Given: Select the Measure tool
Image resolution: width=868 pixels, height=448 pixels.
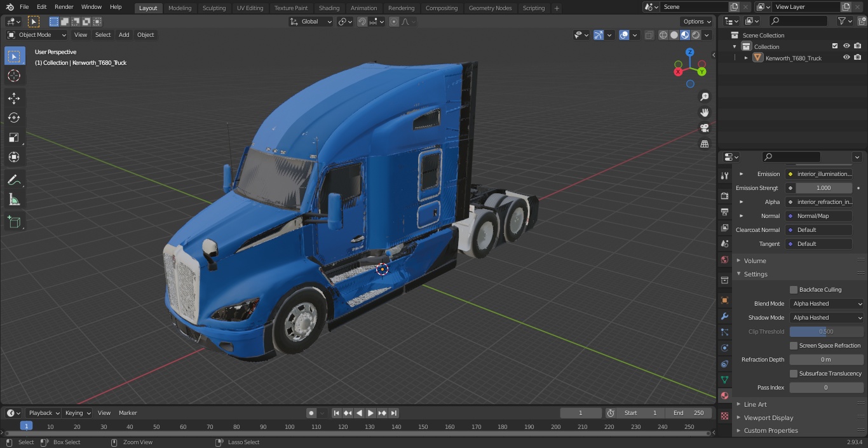Looking at the screenshot, I should 14,200.
